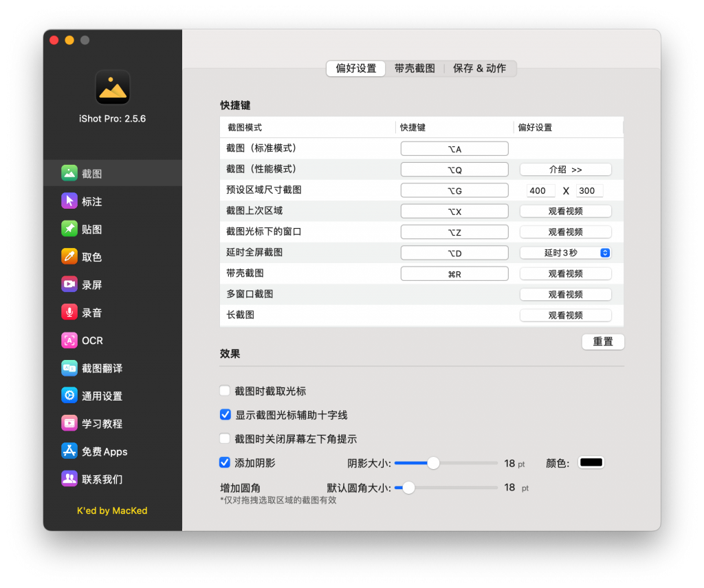Screen dimensions: 704x588
Task: Click the ⌥G shortcut field
Action: (454, 190)
